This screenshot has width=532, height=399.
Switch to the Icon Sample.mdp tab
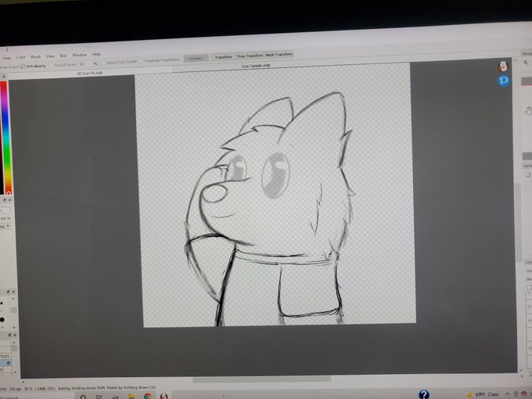click(256, 66)
